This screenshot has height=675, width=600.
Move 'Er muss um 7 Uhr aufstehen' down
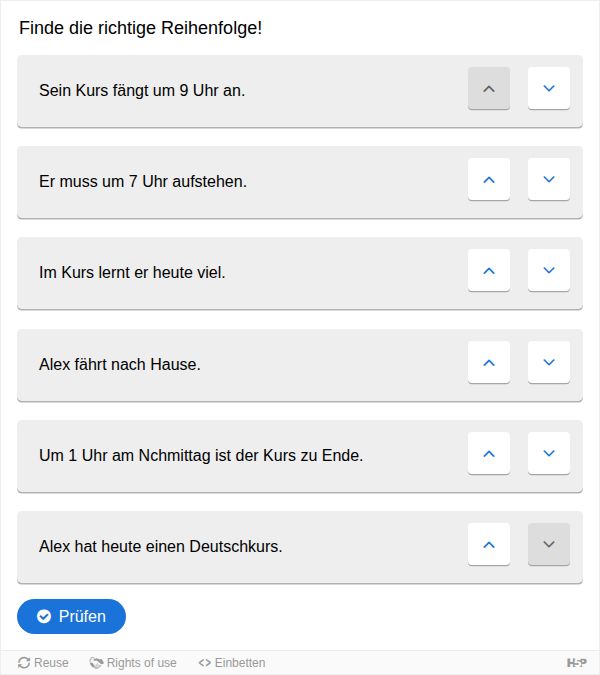[x=548, y=180]
